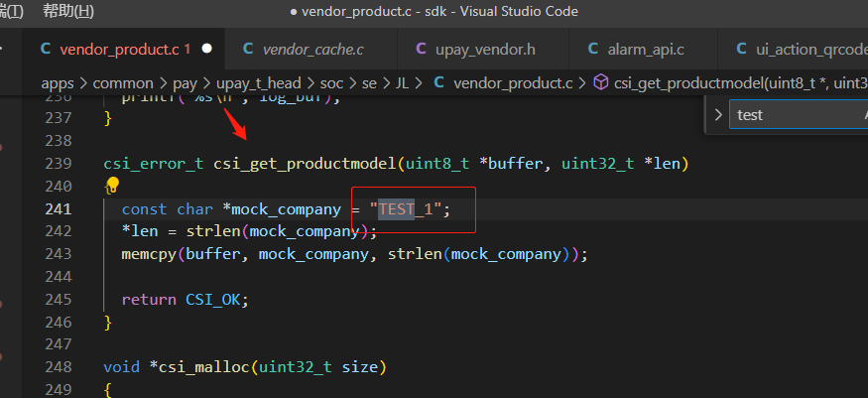Image resolution: width=868 pixels, height=398 pixels.
Task: Click the symbol cube icon in breadcrumb
Action: pos(600,83)
